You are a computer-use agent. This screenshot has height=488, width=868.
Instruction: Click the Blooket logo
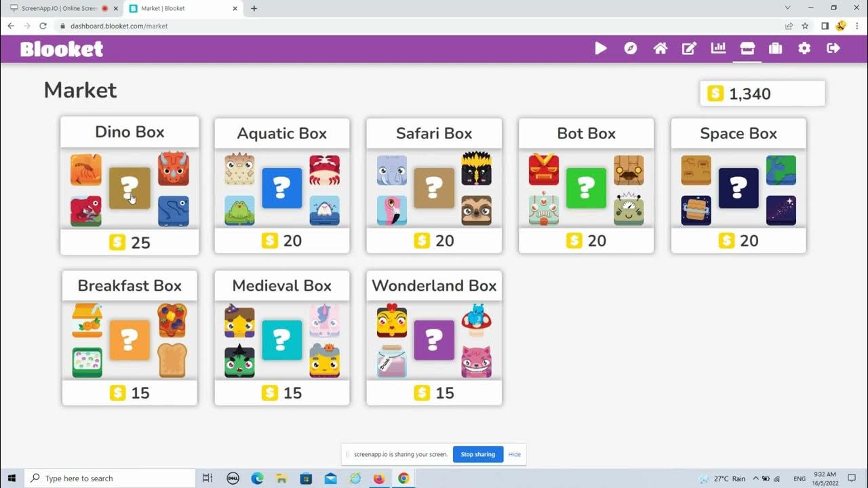(x=62, y=49)
